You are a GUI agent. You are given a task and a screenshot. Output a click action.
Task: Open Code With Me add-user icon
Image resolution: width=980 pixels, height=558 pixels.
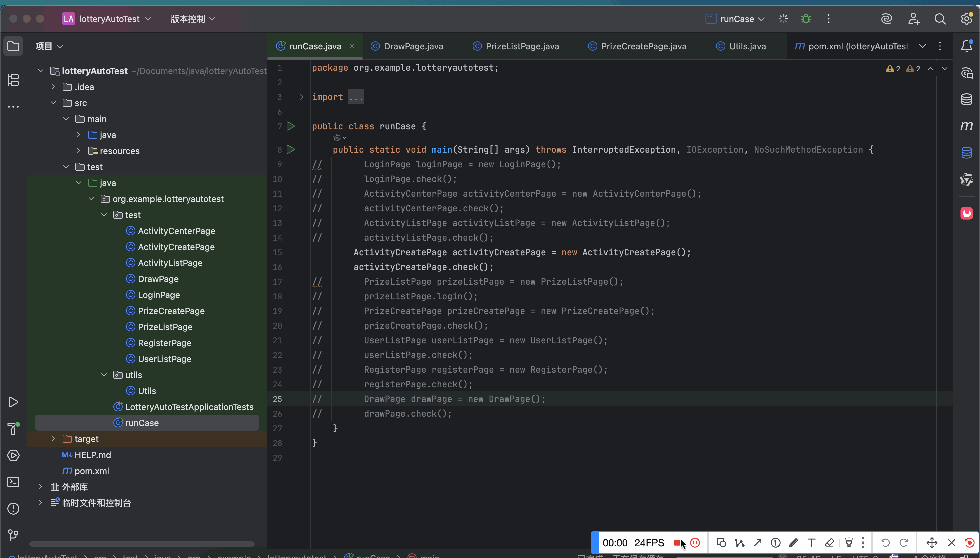click(x=913, y=19)
